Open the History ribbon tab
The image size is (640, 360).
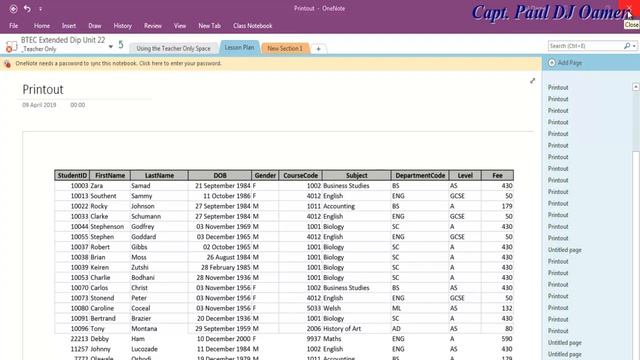pos(122,26)
